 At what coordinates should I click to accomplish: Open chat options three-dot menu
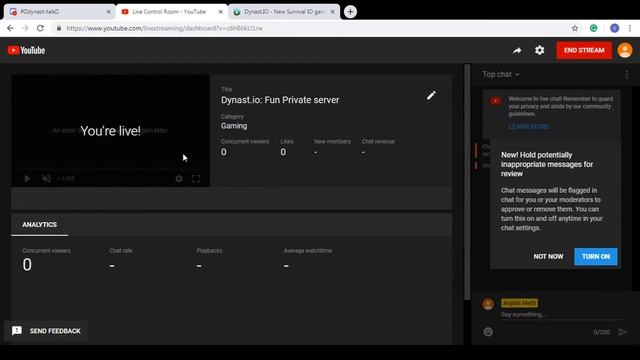(627, 74)
